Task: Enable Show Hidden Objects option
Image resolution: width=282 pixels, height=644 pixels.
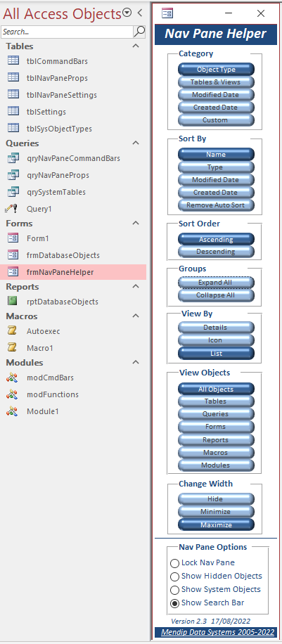Action: 174,577
